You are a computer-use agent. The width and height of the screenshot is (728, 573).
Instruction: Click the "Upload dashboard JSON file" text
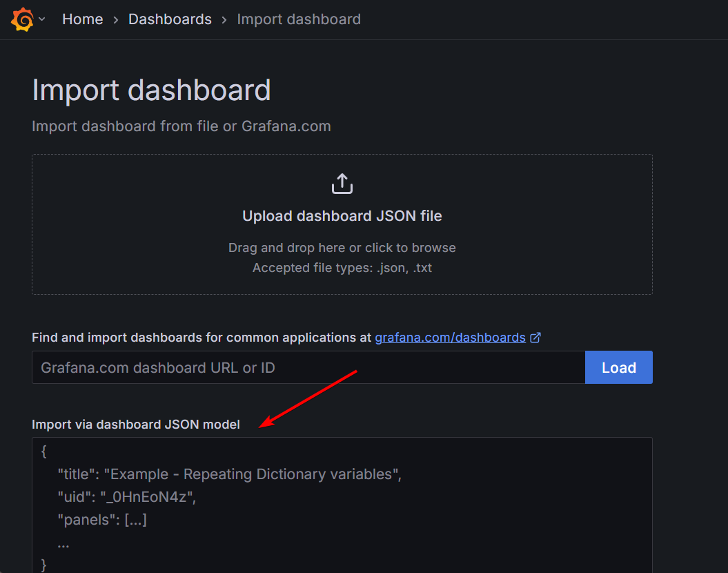pyautogui.click(x=342, y=216)
